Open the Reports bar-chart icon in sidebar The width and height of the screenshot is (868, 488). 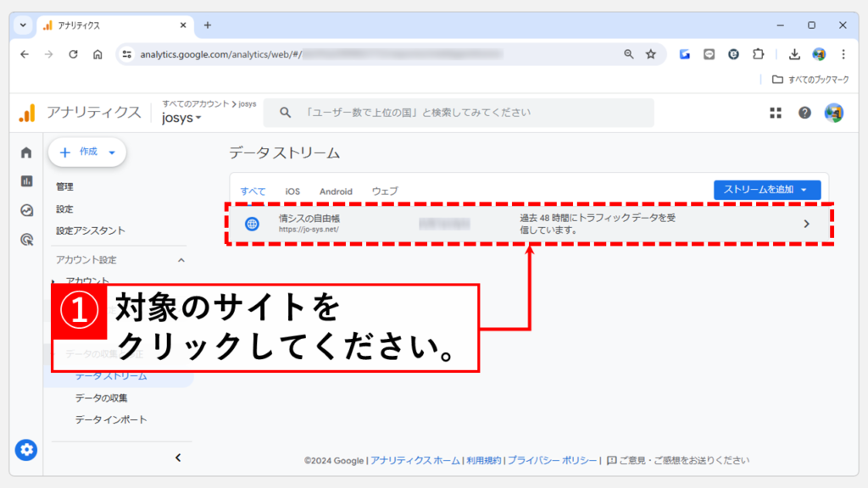click(26, 181)
